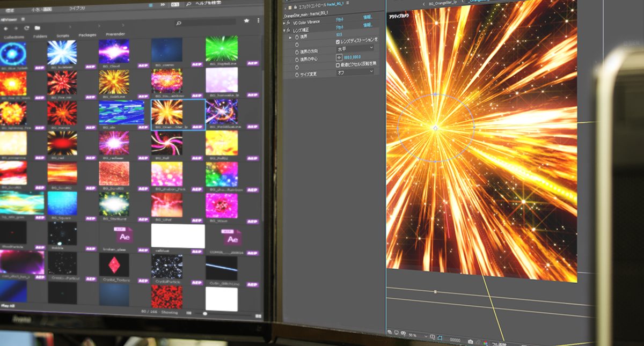The width and height of the screenshot is (644, 346).
Task: Select the BG_PinkBlueLine thumbnail
Action: [222, 112]
